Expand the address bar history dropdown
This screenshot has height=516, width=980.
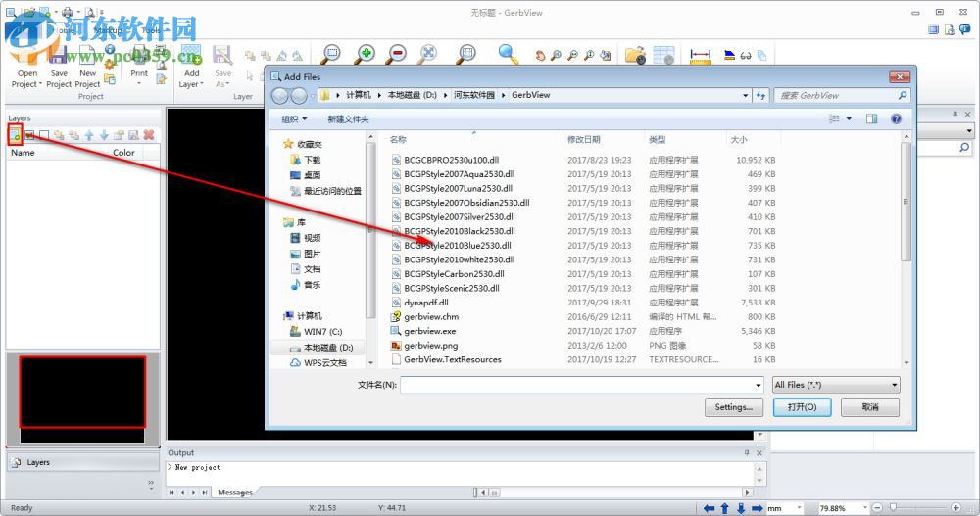(745, 96)
